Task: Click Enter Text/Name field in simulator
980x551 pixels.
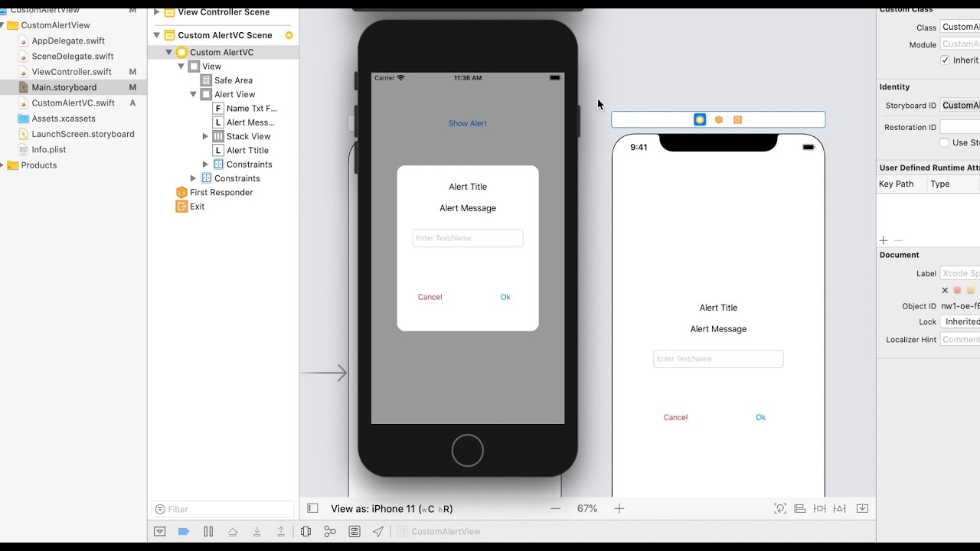Action: point(468,238)
